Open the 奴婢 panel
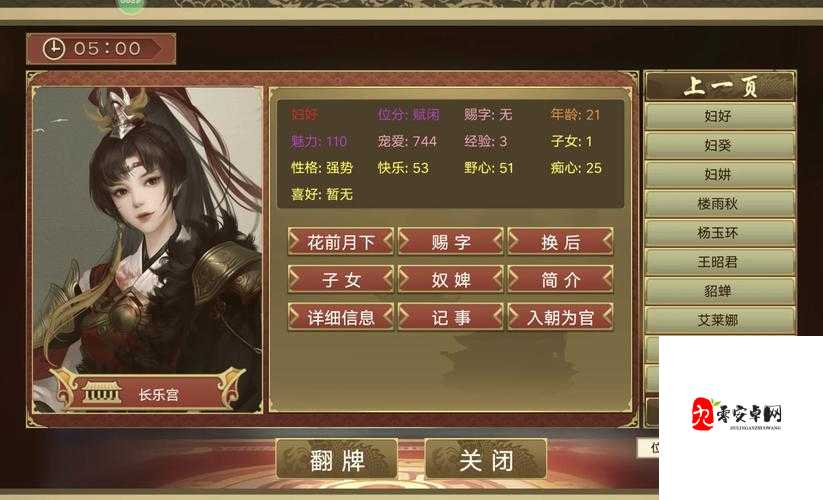823x500 pixels. click(451, 280)
